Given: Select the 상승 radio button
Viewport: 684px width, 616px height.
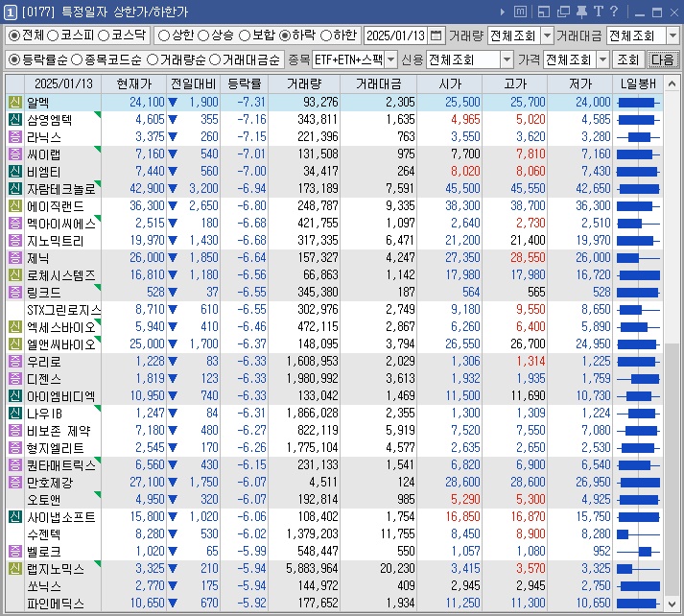Looking at the screenshot, I should 203,36.
